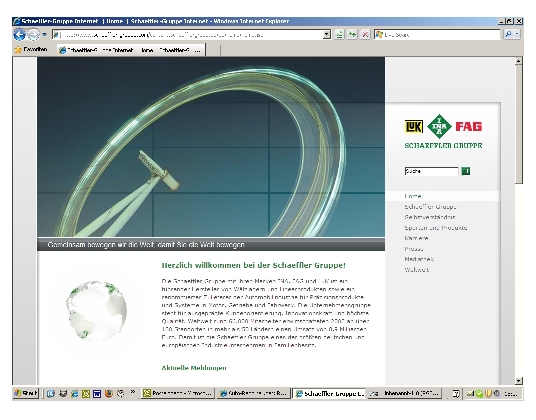Image resolution: width=536 pixels, height=420 pixels.
Task: Click the Herzlich willkommen headline
Action: pos(253,266)
